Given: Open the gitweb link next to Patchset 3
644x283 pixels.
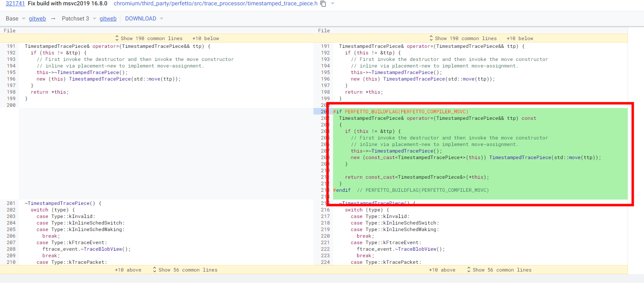Looking at the screenshot, I should coord(108,18).
